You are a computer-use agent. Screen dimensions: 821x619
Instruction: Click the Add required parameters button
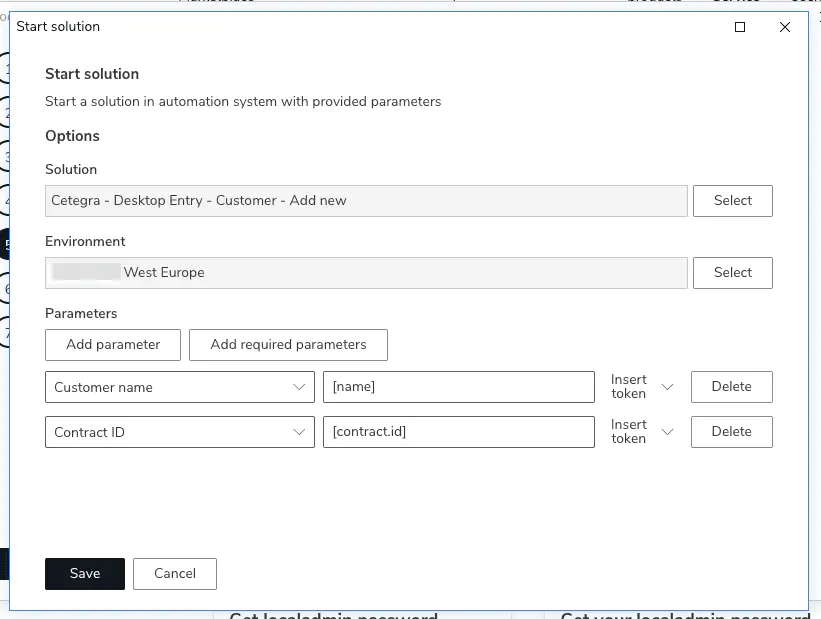tap(288, 344)
